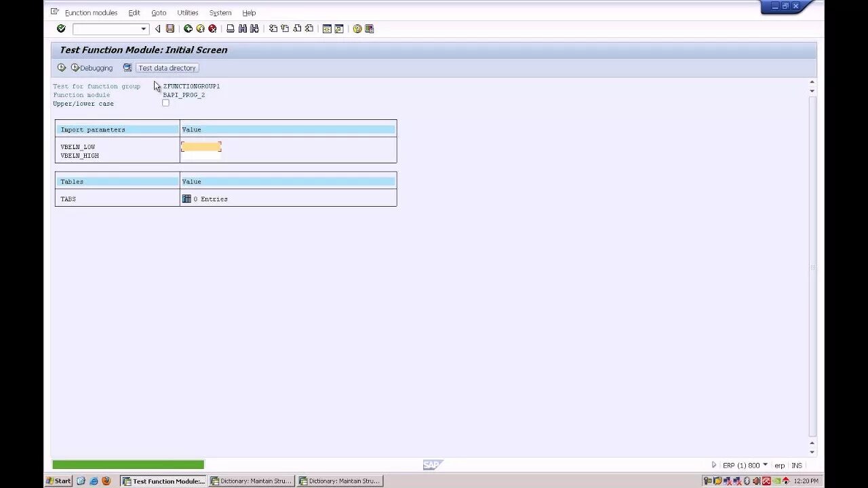
Task: Click the Customize Local Layout icon
Action: [369, 28]
